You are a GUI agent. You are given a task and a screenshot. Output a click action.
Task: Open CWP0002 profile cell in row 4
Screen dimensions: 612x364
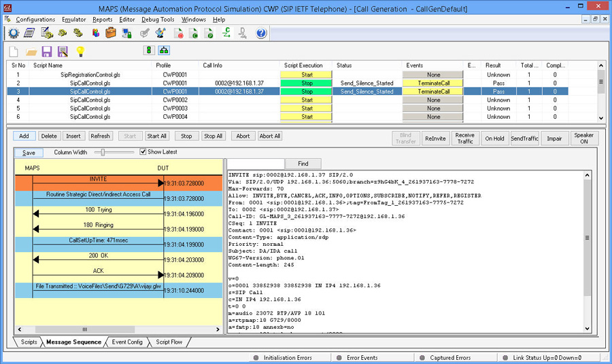tap(175, 100)
